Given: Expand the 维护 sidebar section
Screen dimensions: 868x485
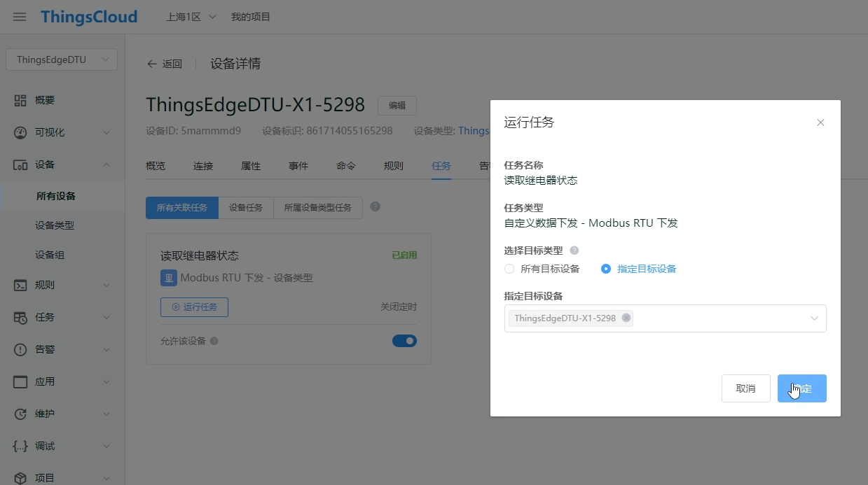Looking at the screenshot, I should tap(106, 414).
